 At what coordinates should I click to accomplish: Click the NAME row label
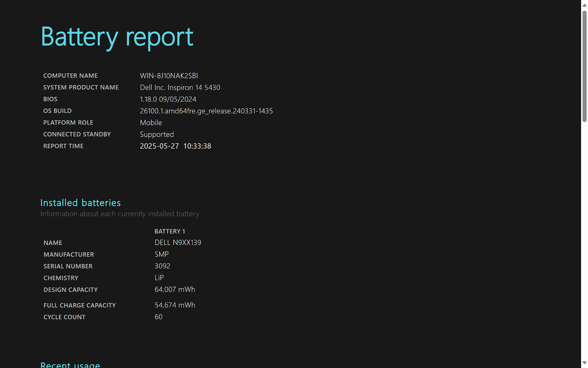53,243
